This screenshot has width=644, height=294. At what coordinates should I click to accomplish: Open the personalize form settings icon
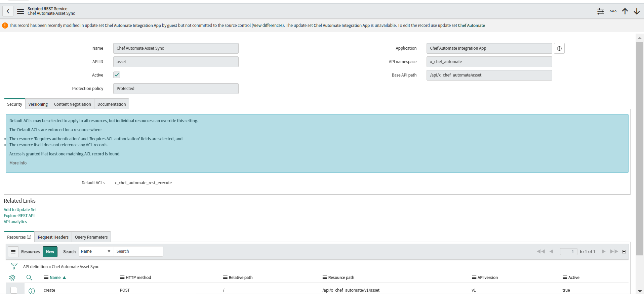click(x=600, y=11)
